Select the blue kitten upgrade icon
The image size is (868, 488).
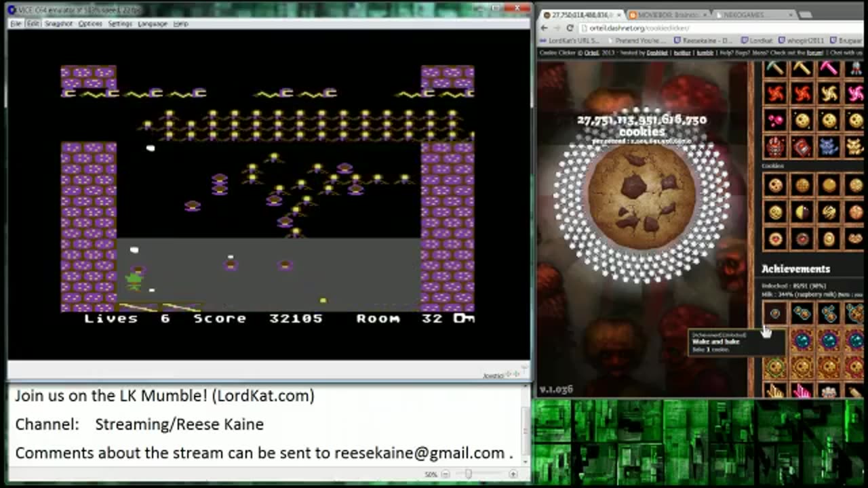(x=829, y=146)
